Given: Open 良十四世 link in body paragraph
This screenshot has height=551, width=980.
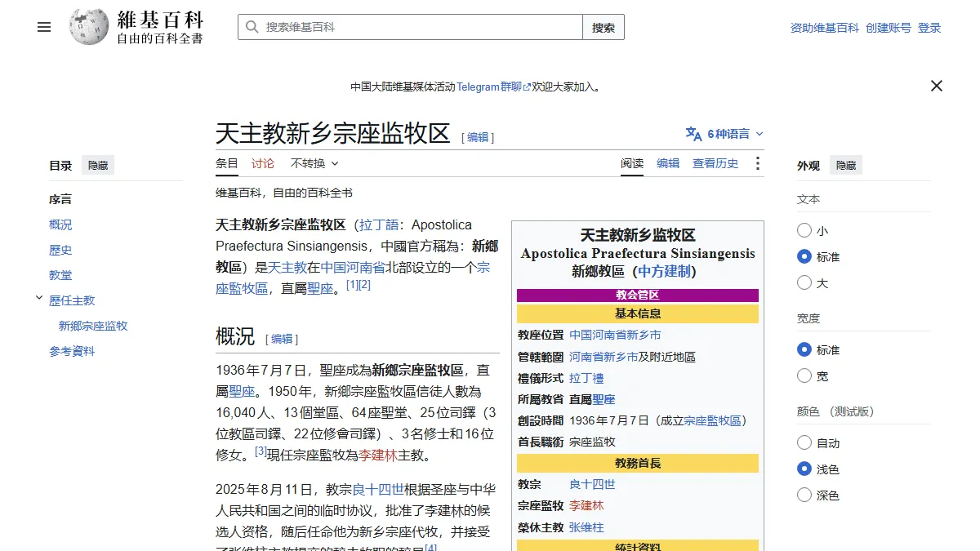Looking at the screenshot, I should [378, 490].
